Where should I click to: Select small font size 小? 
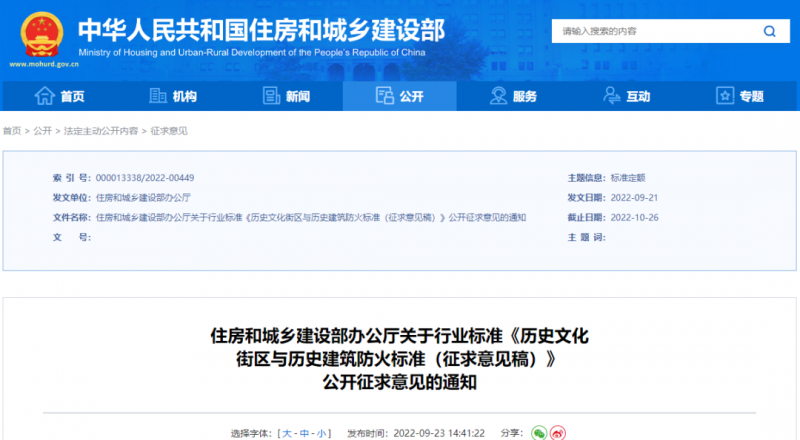pyautogui.click(x=321, y=433)
